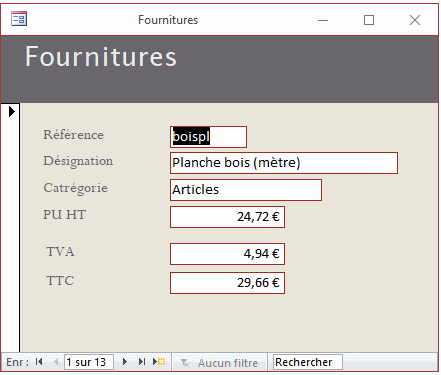Screen dimensions: 441x375
Task: Close the Fournitures window
Action: (415, 20)
